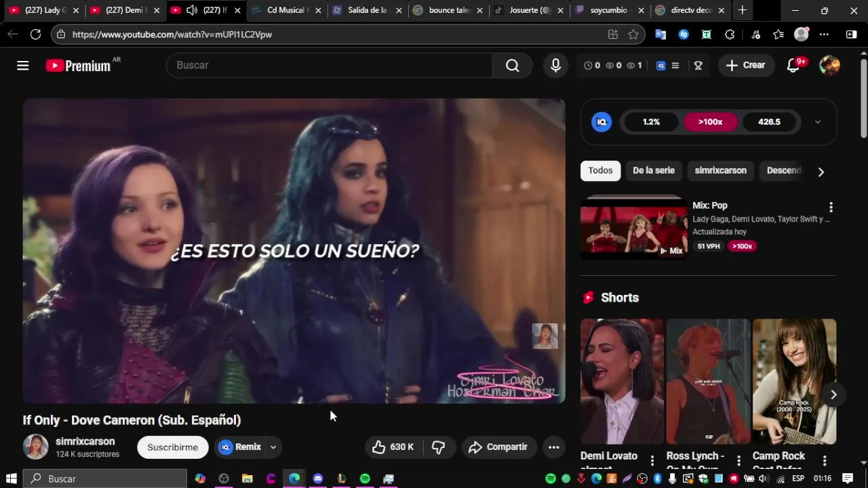Click the YouTube Buscar search field

tap(329, 65)
